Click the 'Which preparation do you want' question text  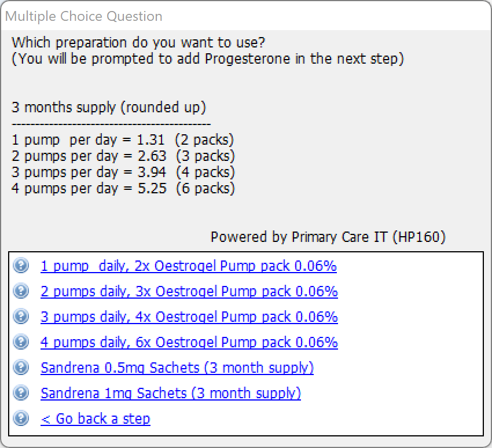139,43
